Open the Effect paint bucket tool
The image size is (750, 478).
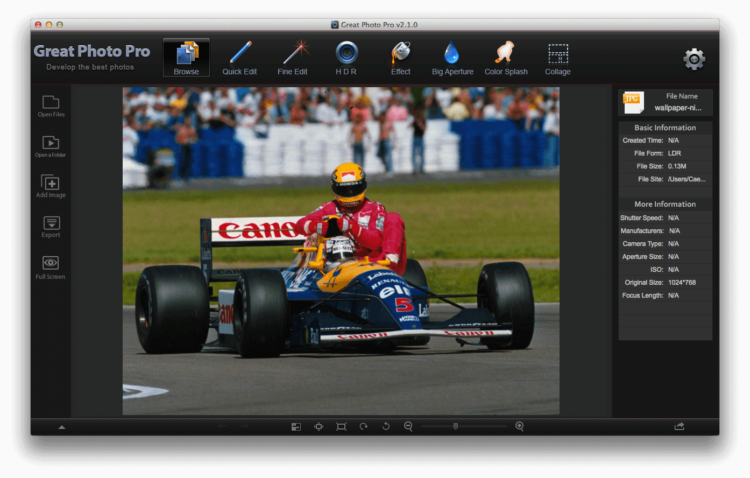pos(400,58)
